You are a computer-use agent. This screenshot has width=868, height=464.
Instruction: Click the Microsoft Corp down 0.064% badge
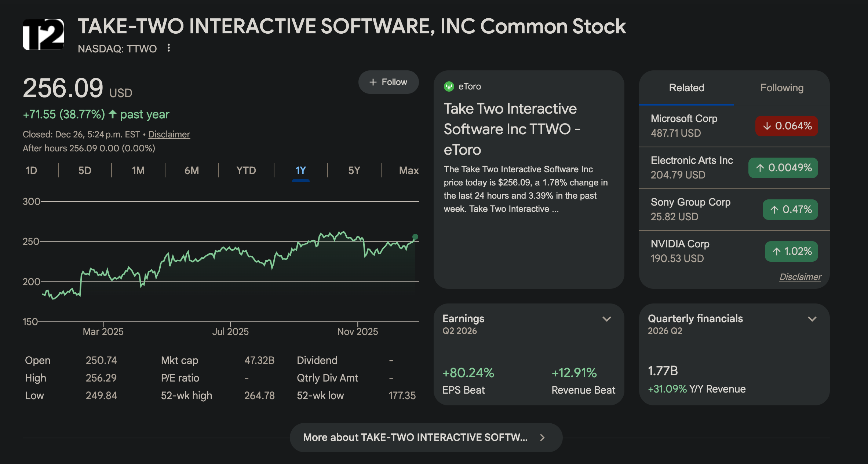tap(787, 126)
